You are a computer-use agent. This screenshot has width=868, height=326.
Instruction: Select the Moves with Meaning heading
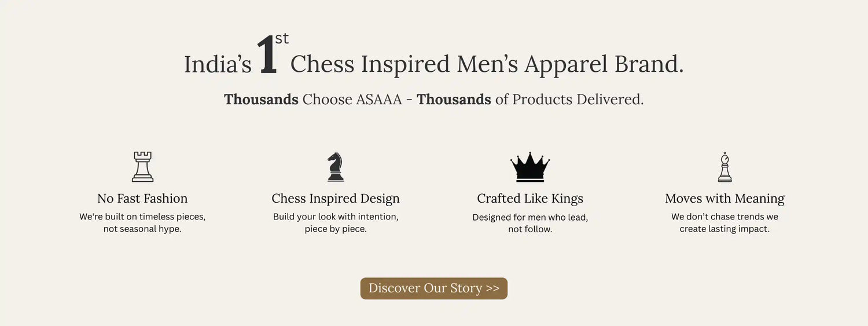[724, 199]
